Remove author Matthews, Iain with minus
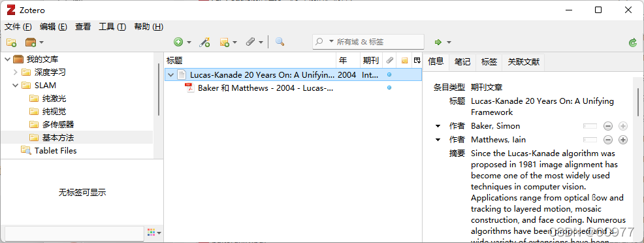The width and height of the screenshot is (644, 243). pos(608,140)
